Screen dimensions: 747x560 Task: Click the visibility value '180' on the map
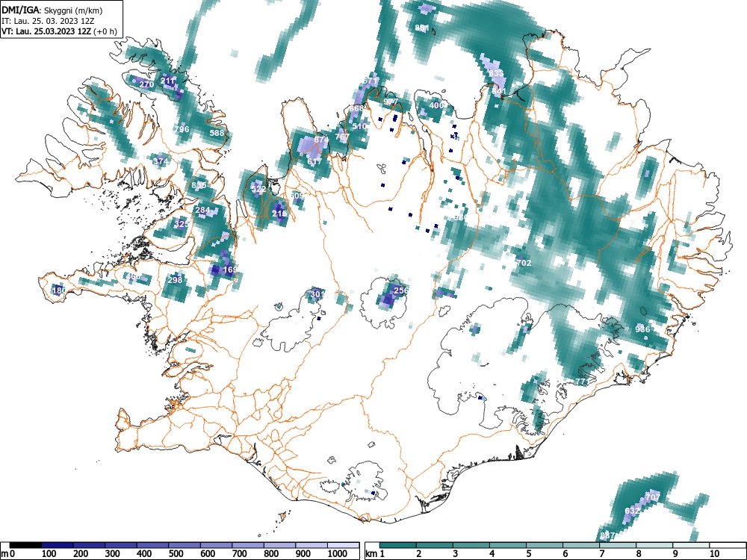pyautogui.click(x=59, y=290)
